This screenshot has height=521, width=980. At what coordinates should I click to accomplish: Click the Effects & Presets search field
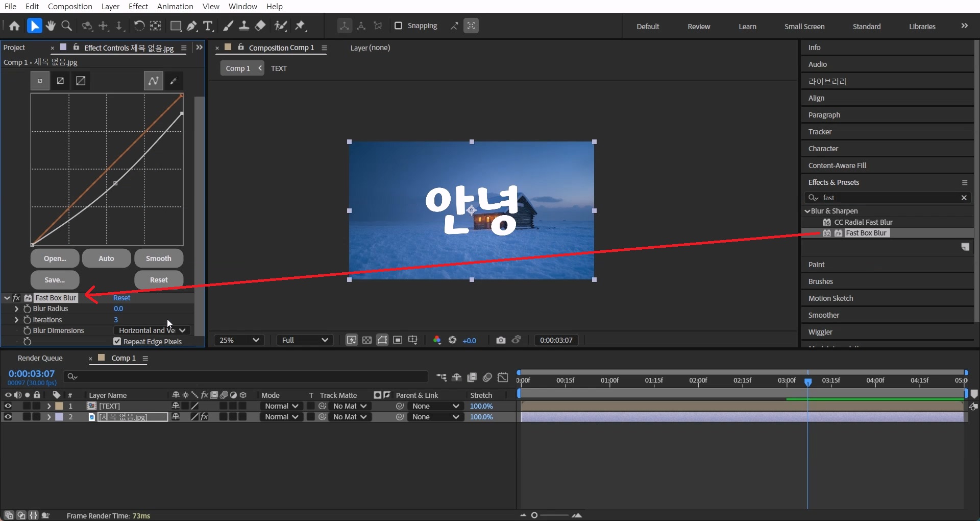pos(888,198)
